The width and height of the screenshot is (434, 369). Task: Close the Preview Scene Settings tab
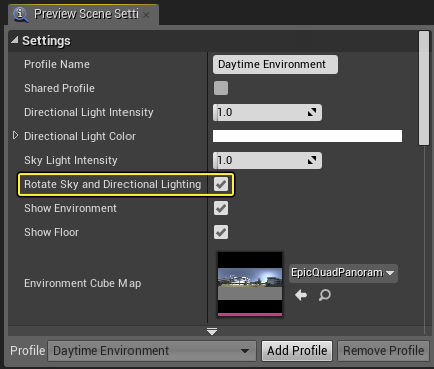[146, 15]
